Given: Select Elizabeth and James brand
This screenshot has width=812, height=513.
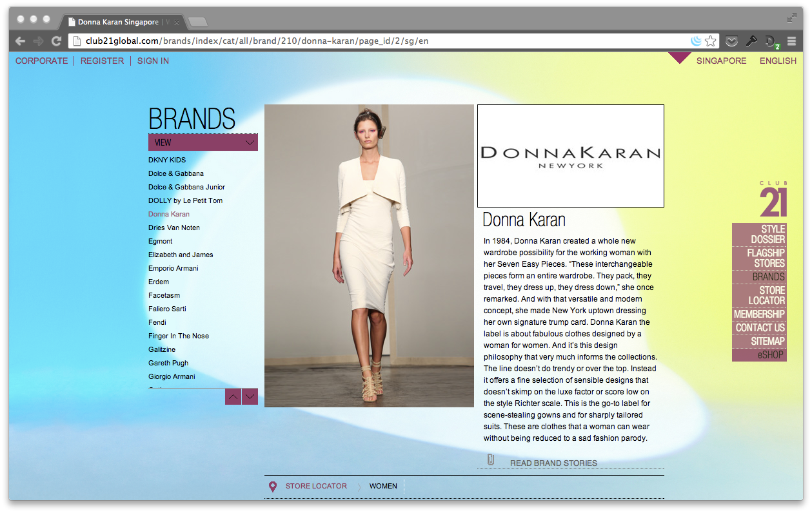Looking at the screenshot, I should click(x=181, y=255).
